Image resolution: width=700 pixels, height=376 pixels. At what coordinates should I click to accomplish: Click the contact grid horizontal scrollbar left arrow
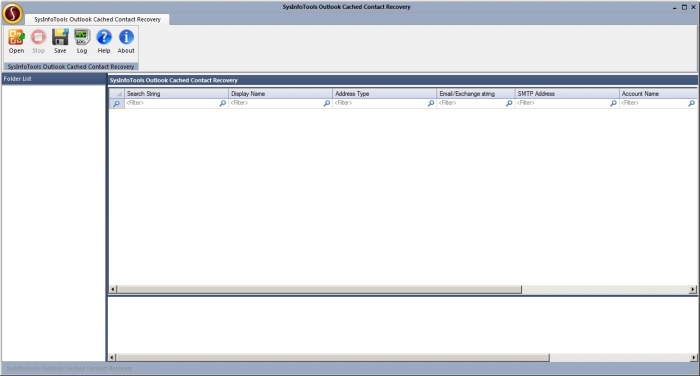112,289
